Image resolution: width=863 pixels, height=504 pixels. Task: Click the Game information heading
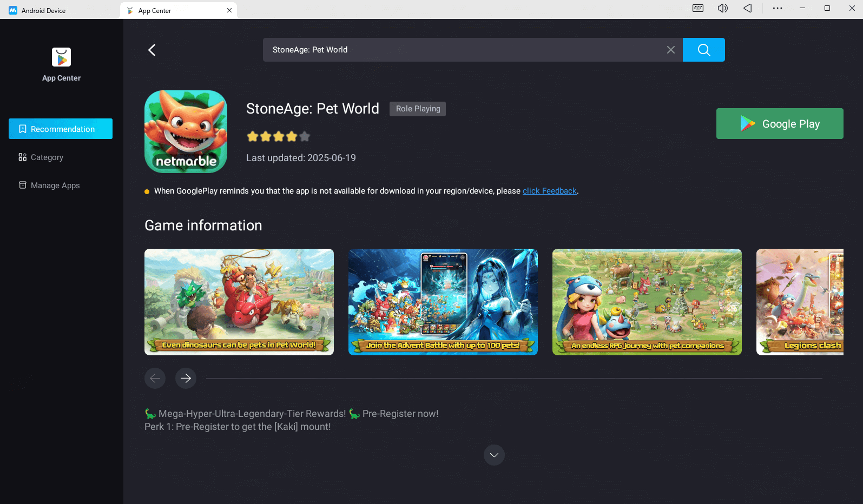click(x=203, y=226)
